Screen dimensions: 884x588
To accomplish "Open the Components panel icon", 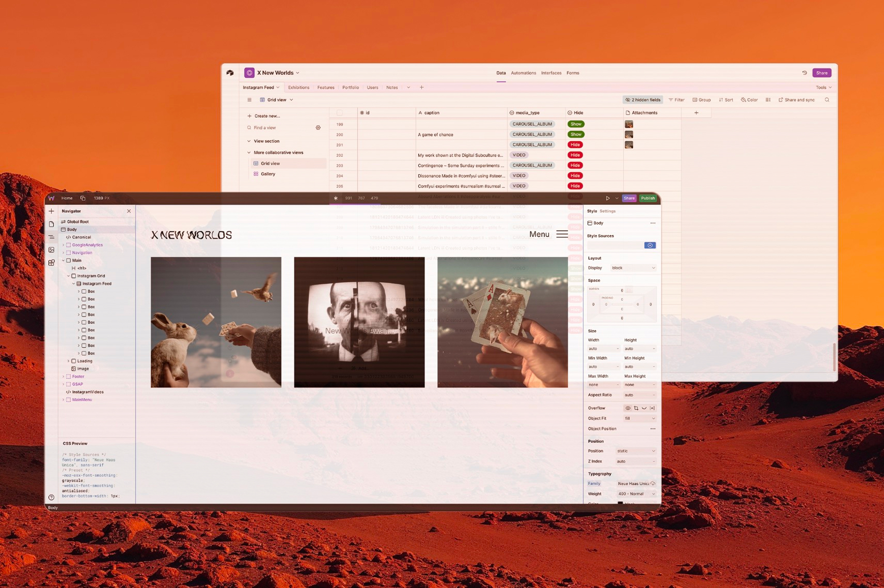I will click(51, 263).
